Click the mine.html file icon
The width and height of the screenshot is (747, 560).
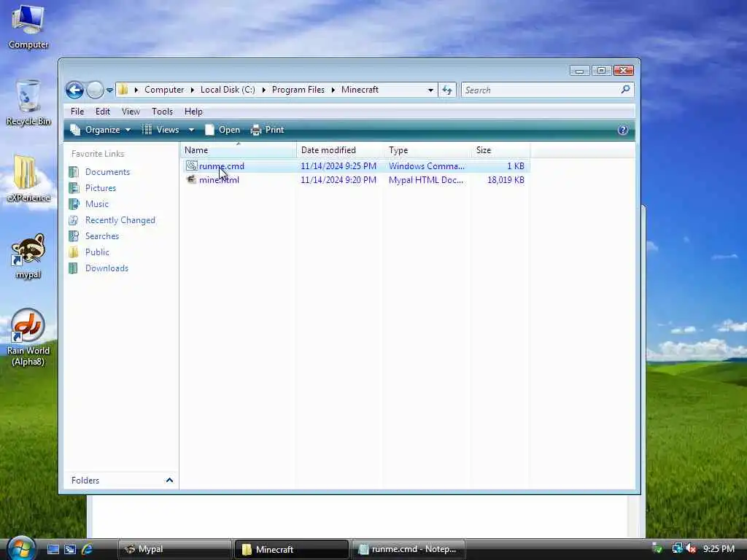tap(192, 179)
